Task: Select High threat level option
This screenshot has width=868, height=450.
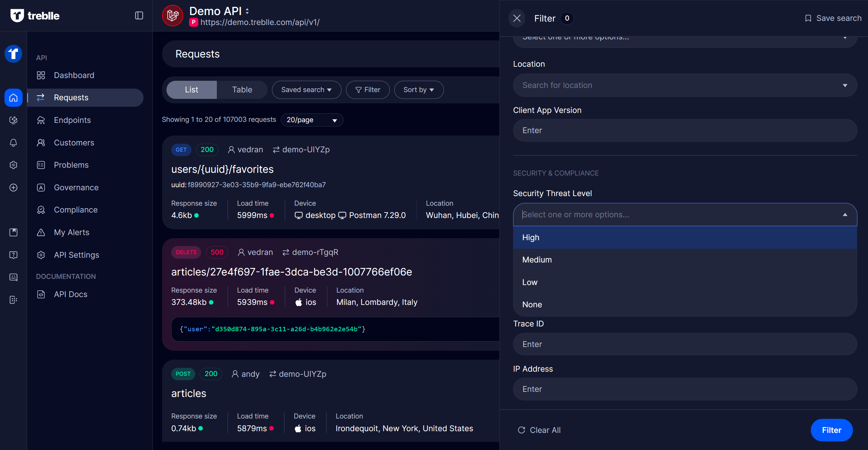Action: coord(531,237)
